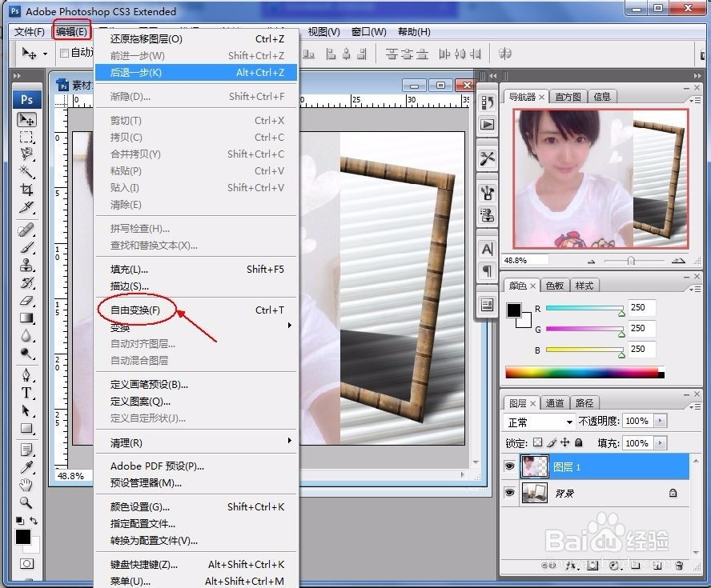711x588 pixels.
Task: Toggle lock all padlock icon
Action: 579,442
